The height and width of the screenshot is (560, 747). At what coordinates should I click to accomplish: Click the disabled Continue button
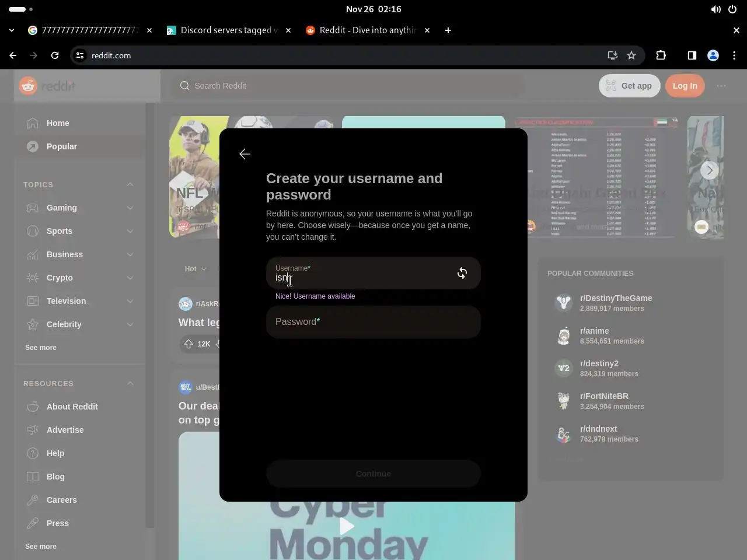coord(373,474)
